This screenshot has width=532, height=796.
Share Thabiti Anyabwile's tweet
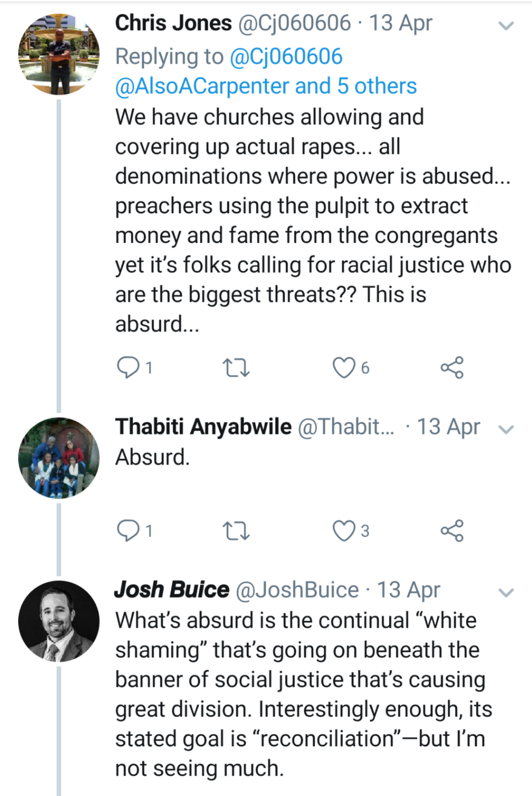point(452,531)
